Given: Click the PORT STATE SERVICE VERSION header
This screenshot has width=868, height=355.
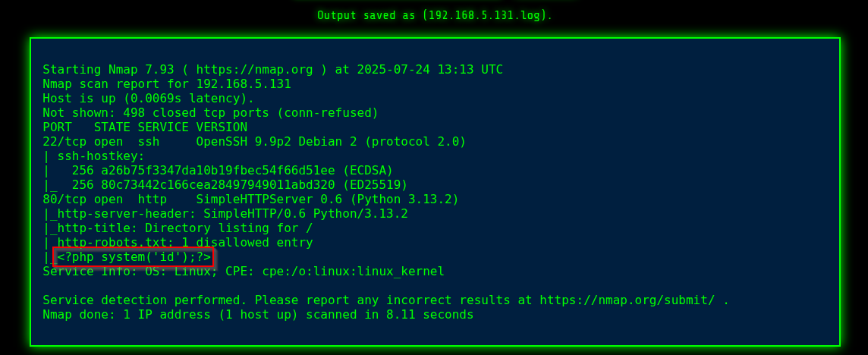Looking at the screenshot, I should pyautogui.click(x=145, y=127).
